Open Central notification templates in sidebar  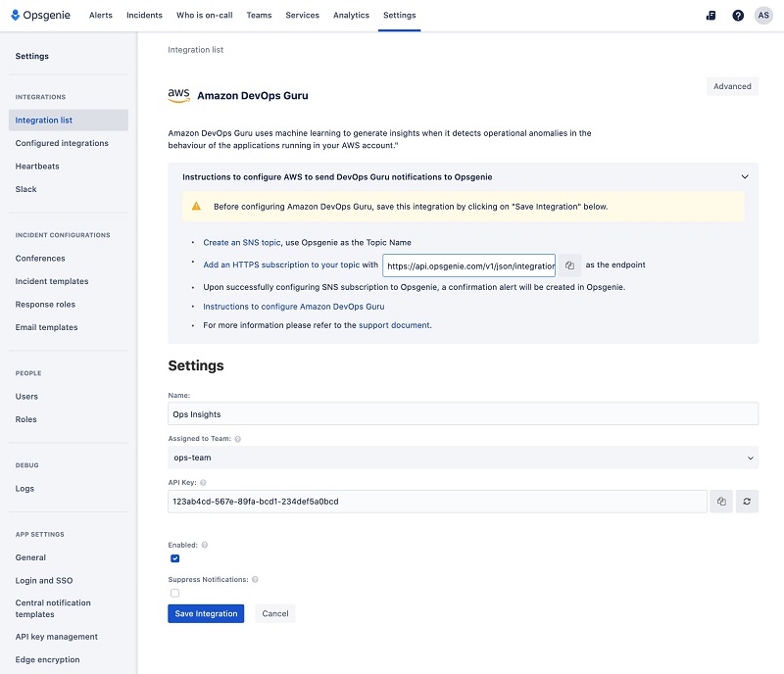coord(53,608)
